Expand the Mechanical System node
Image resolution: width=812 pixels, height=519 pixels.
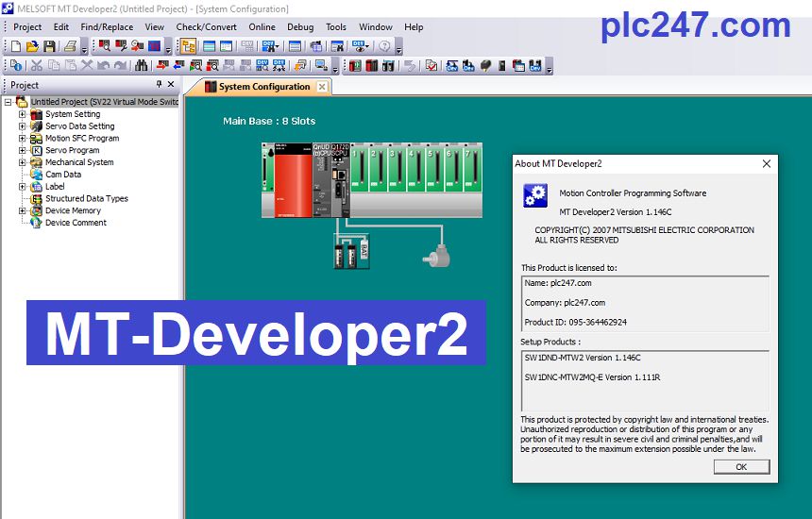click(x=22, y=162)
